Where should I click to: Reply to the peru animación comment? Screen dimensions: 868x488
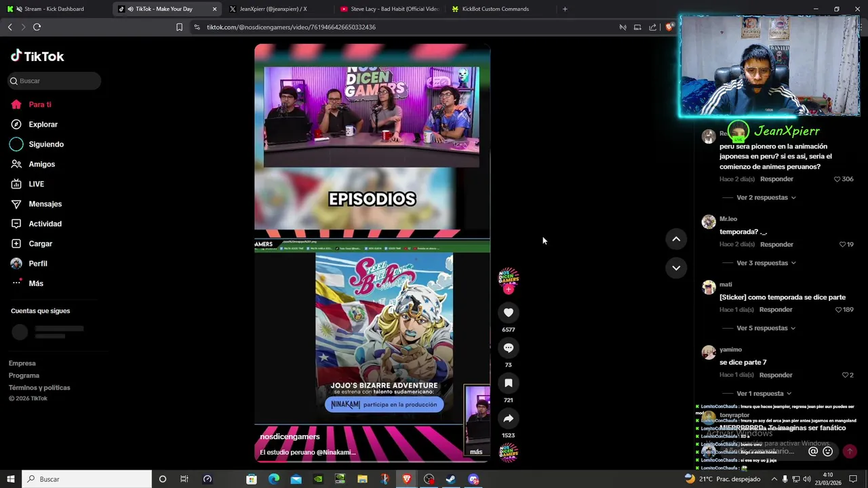tap(776, 179)
